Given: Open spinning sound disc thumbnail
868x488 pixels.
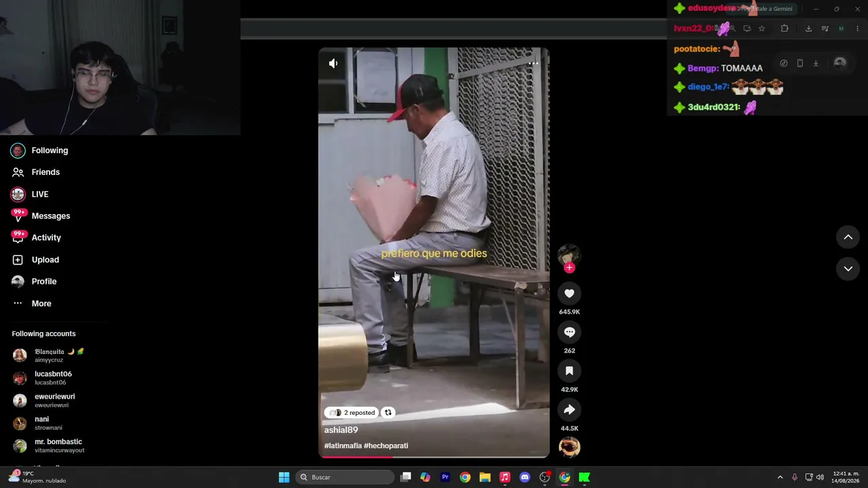Looking at the screenshot, I should [x=570, y=447].
